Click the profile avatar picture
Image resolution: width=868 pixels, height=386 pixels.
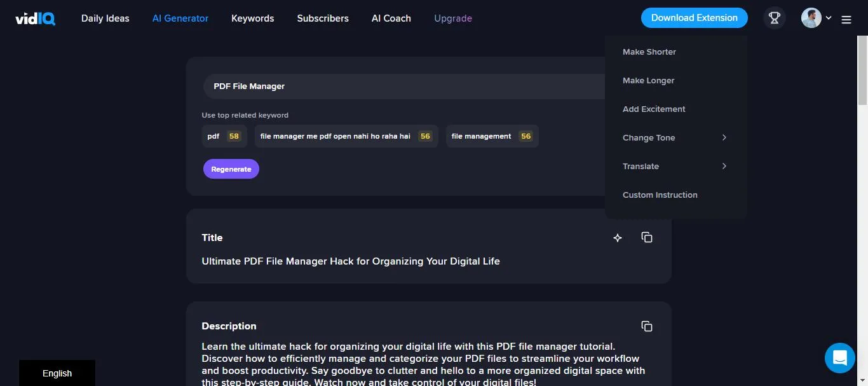[x=811, y=18]
